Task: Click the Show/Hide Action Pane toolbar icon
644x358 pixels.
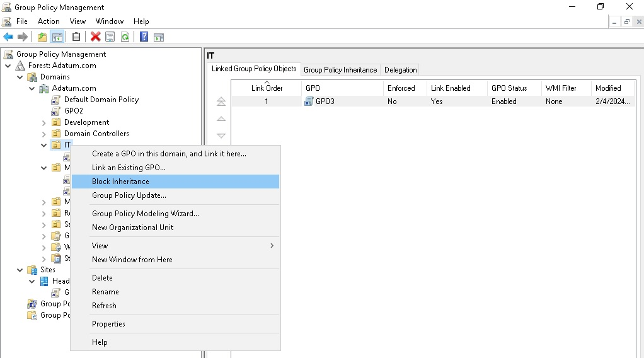Action: tap(159, 37)
